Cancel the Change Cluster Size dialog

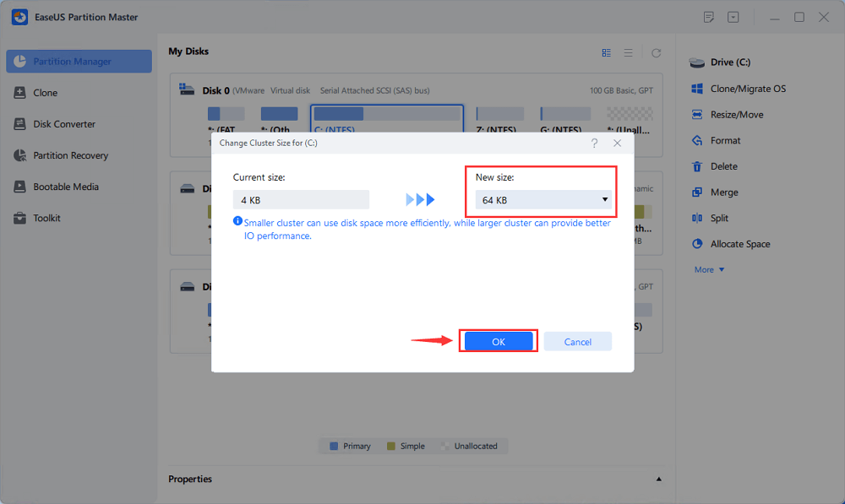coord(577,341)
